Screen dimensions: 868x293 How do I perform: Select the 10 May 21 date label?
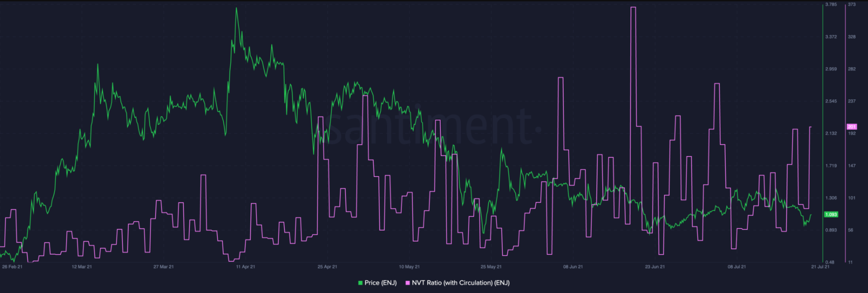pyautogui.click(x=409, y=267)
